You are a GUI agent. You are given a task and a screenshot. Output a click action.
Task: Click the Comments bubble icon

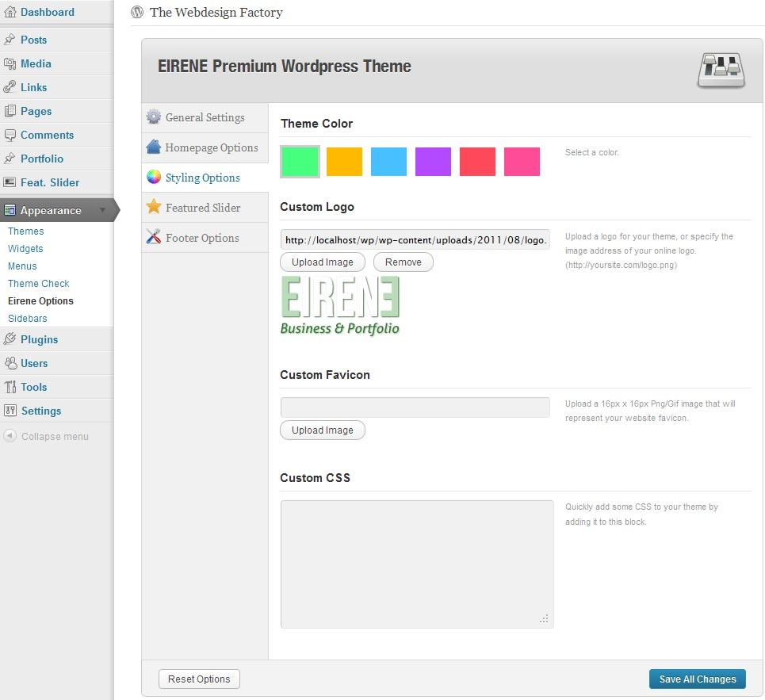[10, 135]
